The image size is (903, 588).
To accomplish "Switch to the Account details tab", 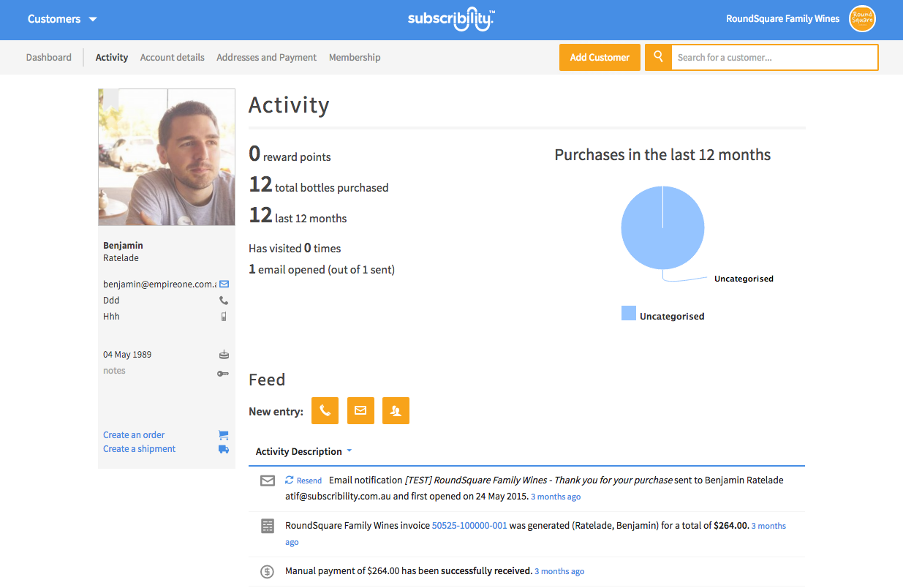I will (x=172, y=57).
